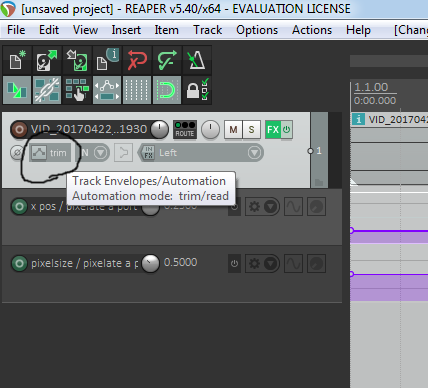Toggle ripple editing icon

click(x=77, y=90)
